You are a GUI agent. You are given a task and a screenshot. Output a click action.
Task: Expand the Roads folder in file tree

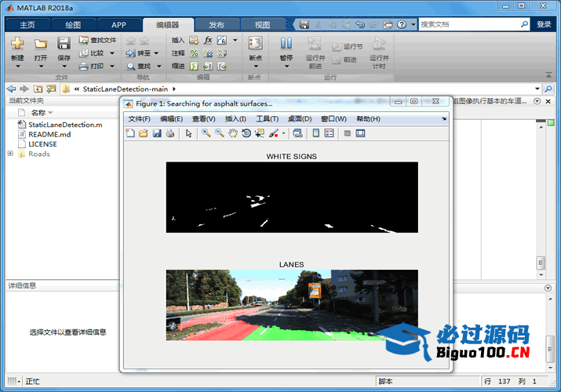click(10, 154)
